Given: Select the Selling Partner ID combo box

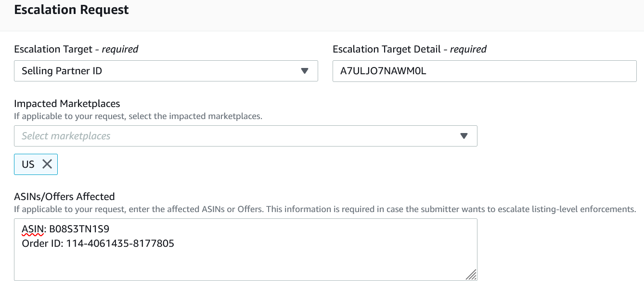Looking at the screenshot, I should pos(166,71).
